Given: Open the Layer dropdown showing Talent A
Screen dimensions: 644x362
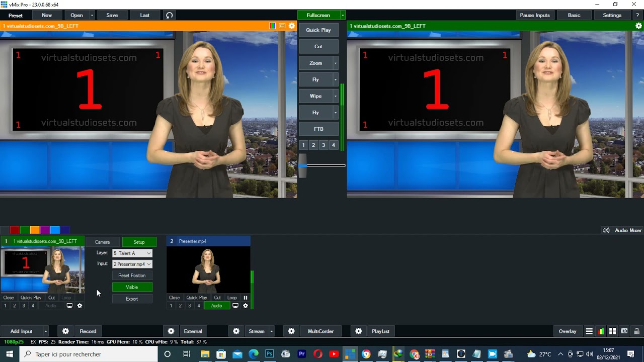Looking at the screenshot, I should click(132, 253).
